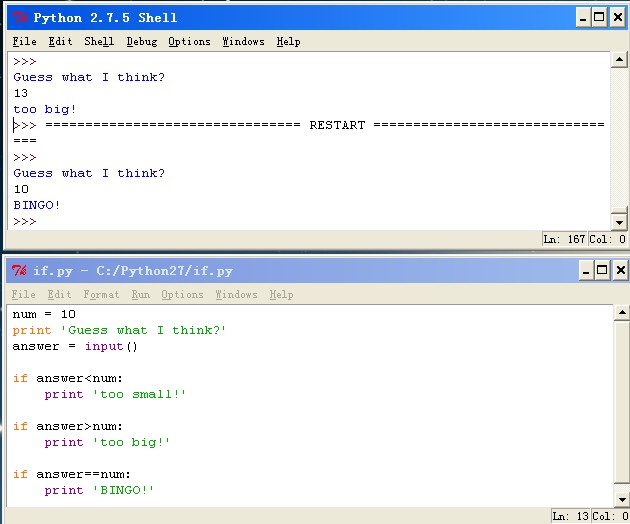Screen dimensions: 630x524
Task: Click 'if answer<num:' line in editor
Action: pyautogui.click(x=68, y=379)
